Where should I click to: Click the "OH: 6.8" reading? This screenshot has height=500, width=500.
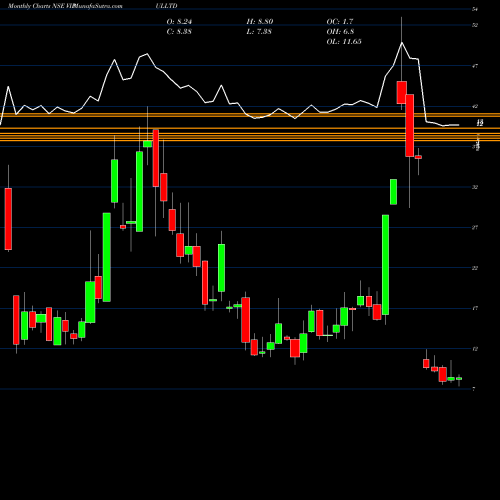point(340,32)
